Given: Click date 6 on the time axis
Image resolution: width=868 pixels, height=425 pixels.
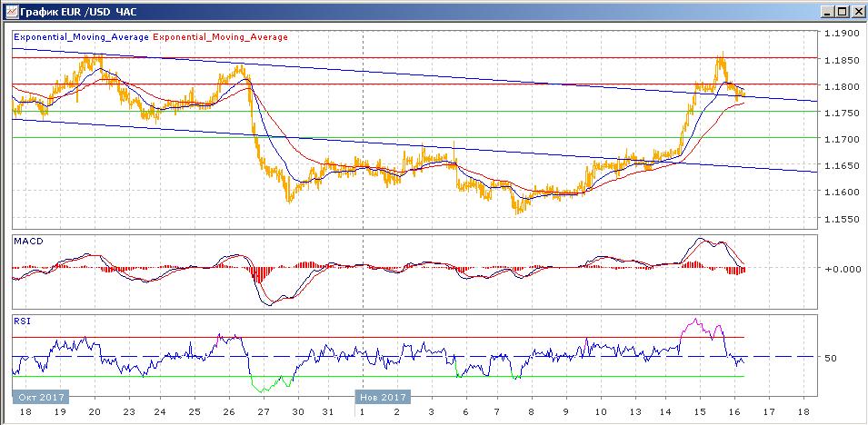Looking at the screenshot, I should [x=464, y=411].
